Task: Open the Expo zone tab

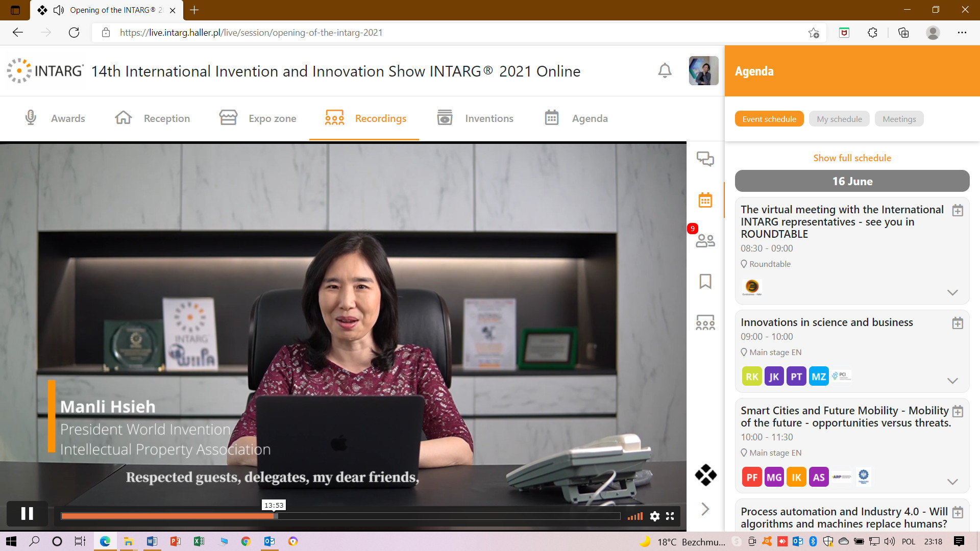Action: click(x=258, y=118)
